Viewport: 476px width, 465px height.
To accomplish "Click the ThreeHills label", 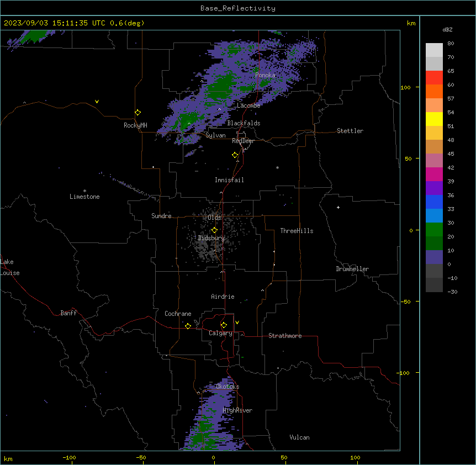I will (297, 231).
